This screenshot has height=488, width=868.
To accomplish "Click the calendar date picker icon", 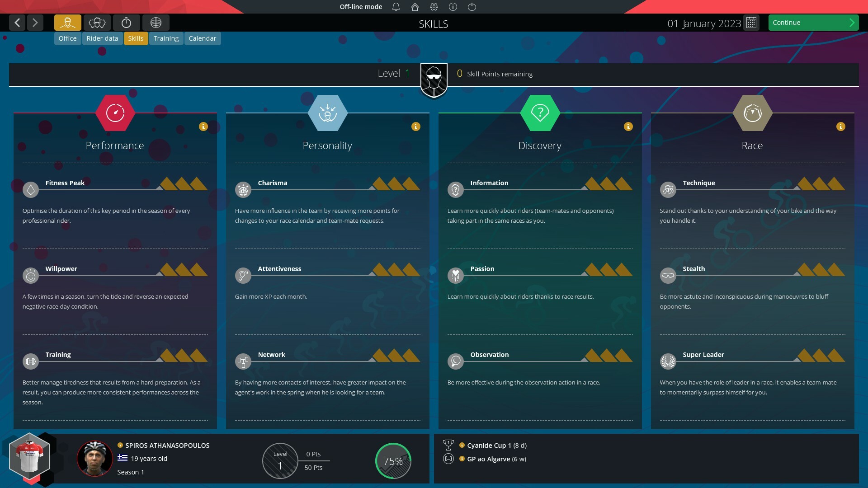I will [x=752, y=23].
